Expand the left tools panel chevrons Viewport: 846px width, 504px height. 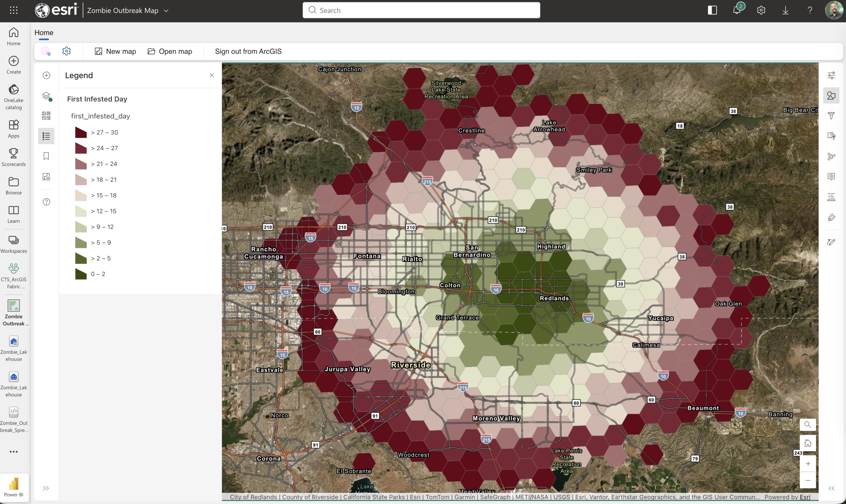(x=46, y=488)
